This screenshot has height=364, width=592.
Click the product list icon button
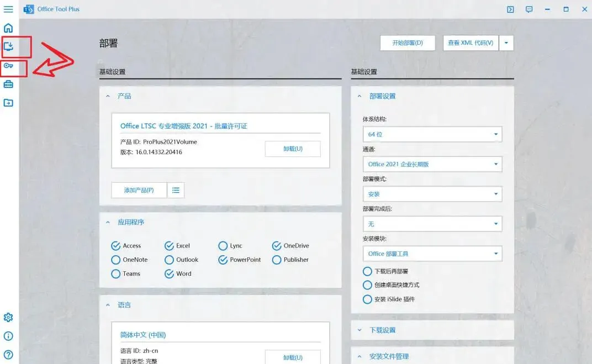tap(176, 190)
